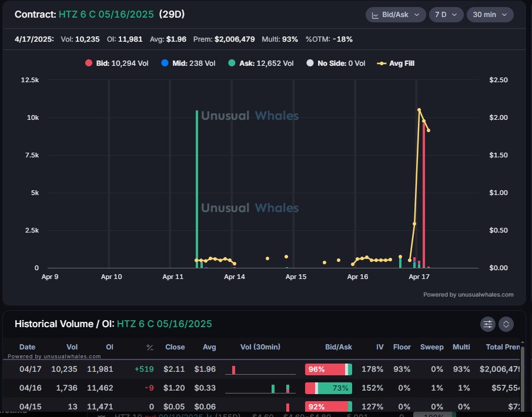Screen dimensions: 532x417
Task: Click the table's vertical scrollbar
Action: coord(523,380)
